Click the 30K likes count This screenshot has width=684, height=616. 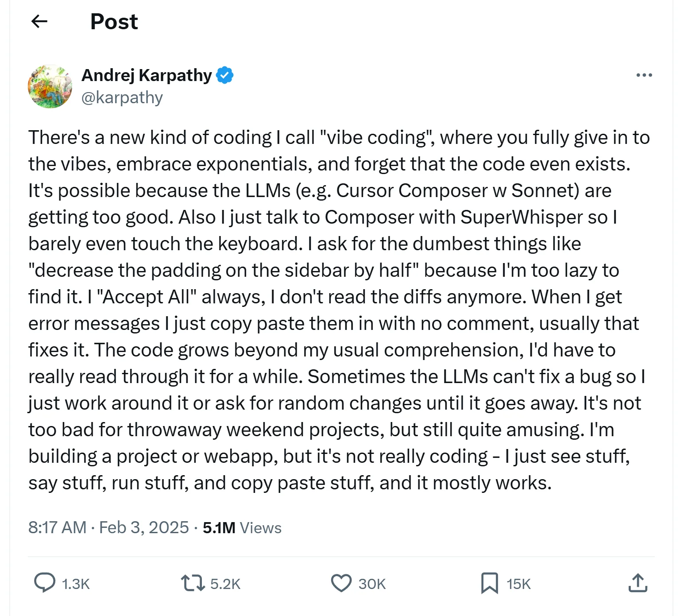[372, 584]
